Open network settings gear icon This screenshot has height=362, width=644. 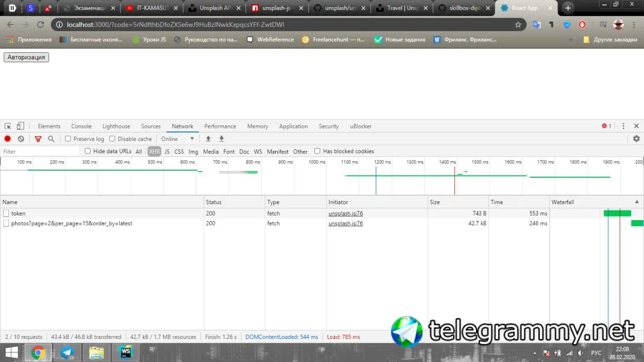[x=636, y=139]
